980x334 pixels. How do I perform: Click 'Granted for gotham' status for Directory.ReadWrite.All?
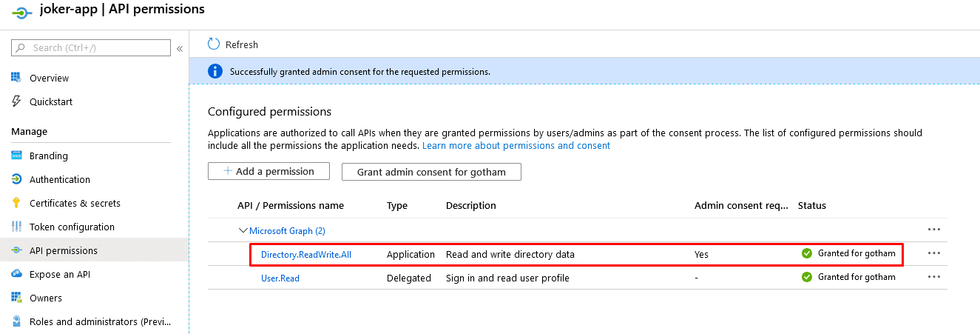856,253
